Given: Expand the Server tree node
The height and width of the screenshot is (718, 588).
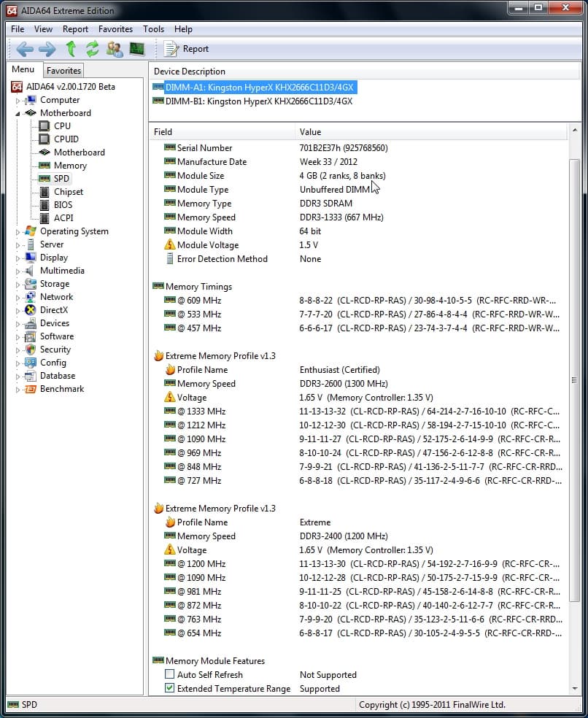Looking at the screenshot, I should pyautogui.click(x=18, y=245).
